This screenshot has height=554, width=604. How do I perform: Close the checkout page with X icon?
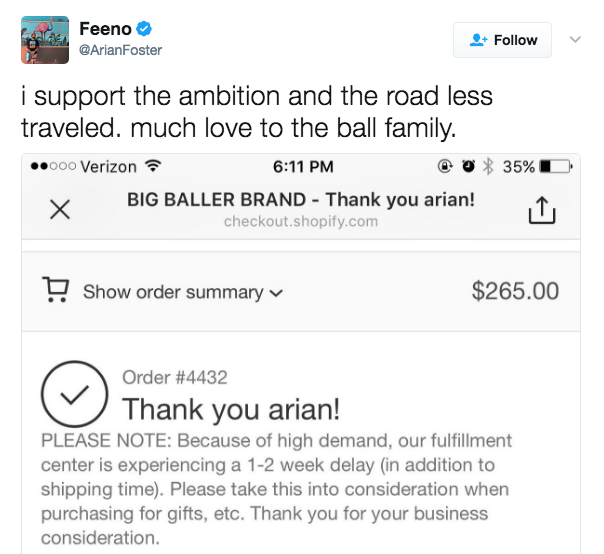click(x=60, y=209)
